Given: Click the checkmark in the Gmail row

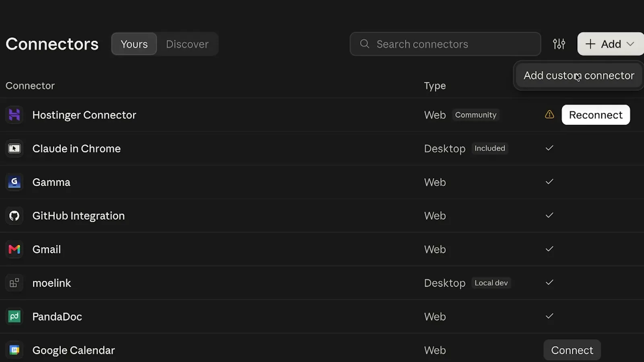Looking at the screenshot, I should (x=549, y=249).
